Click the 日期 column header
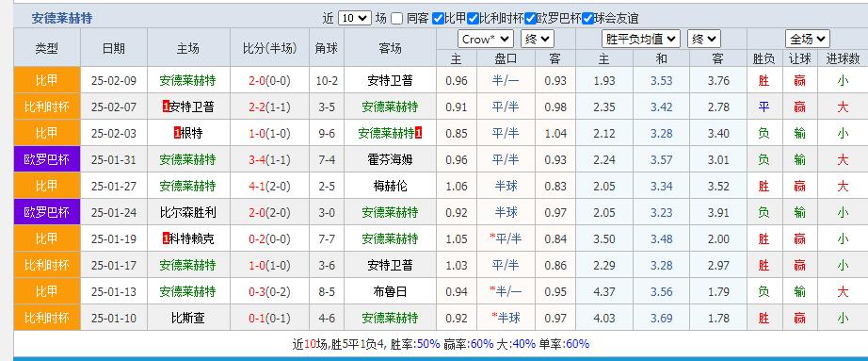Screen dimensions: 868x361 [x=114, y=48]
